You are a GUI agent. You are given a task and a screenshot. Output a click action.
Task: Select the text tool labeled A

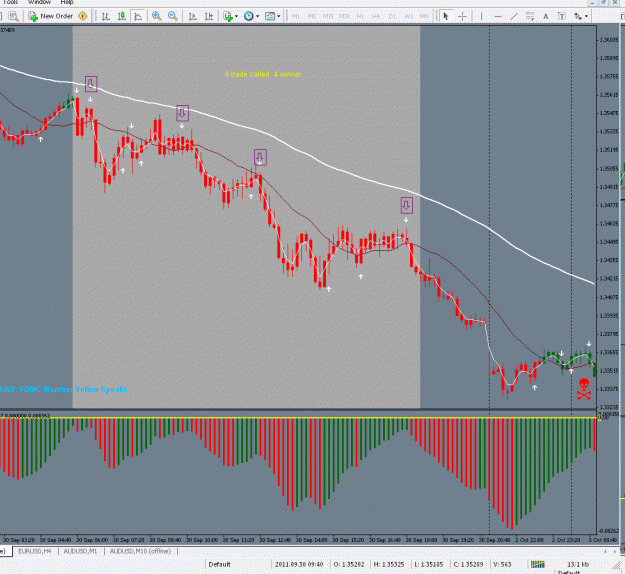pyautogui.click(x=546, y=16)
